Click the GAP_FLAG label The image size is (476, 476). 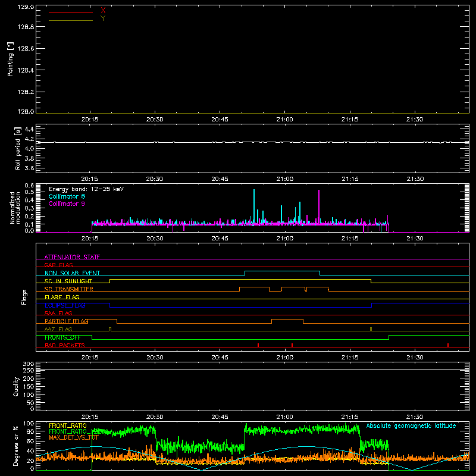[x=58, y=265]
